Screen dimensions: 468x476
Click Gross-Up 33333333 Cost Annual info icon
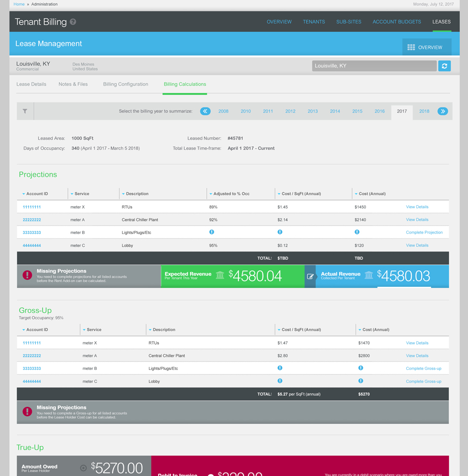[360, 368]
